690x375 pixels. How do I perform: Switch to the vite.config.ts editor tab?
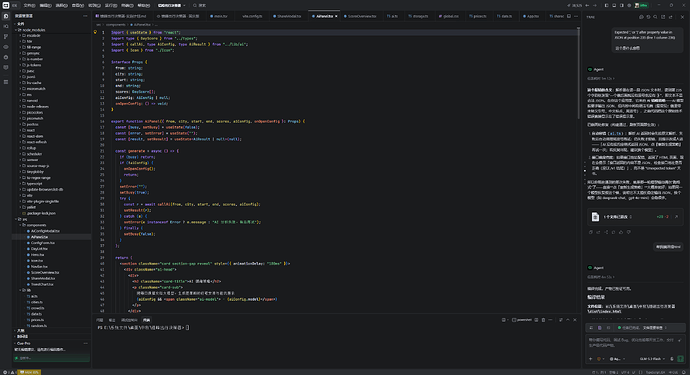(252, 16)
